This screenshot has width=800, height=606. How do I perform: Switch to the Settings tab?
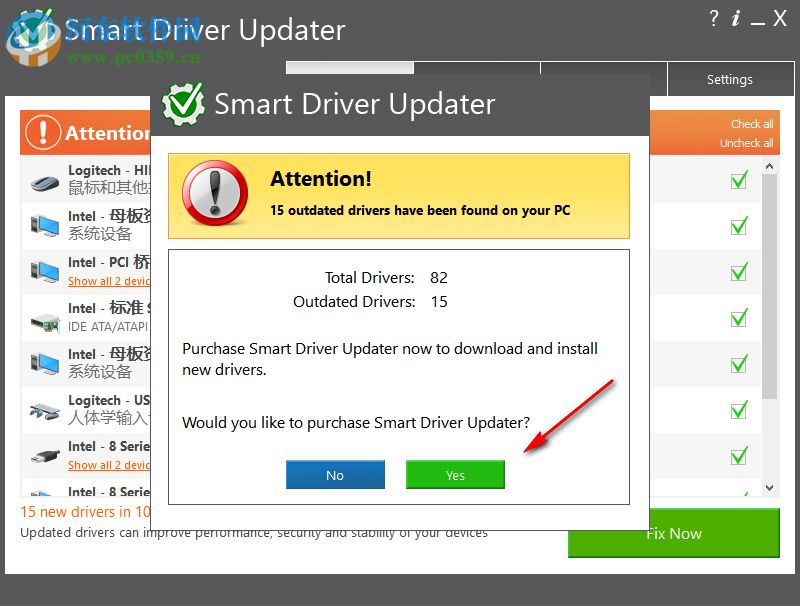[x=729, y=79]
